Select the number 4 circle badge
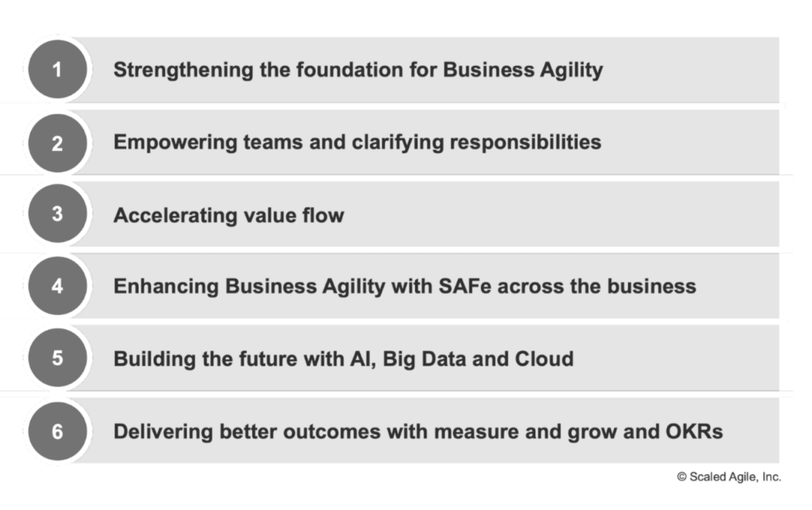The width and height of the screenshot is (812, 510). 57,287
